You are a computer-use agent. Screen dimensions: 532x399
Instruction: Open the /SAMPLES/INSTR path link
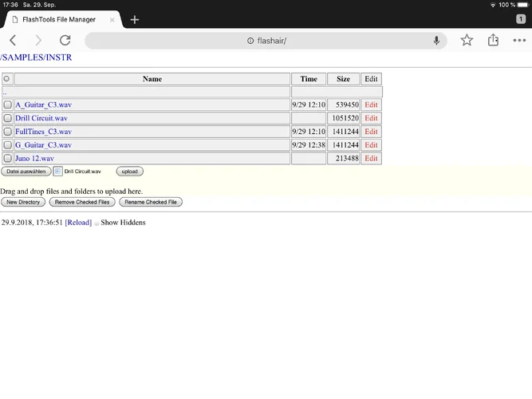pos(36,57)
